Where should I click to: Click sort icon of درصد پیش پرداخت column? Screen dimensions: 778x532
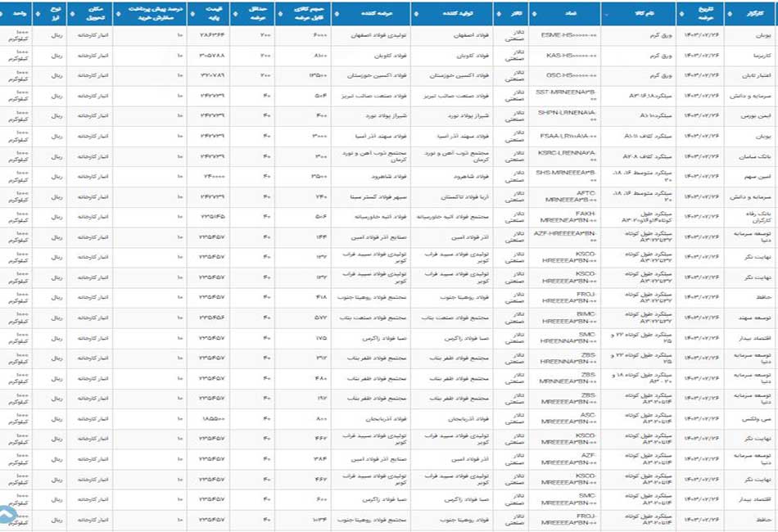[118, 14]
